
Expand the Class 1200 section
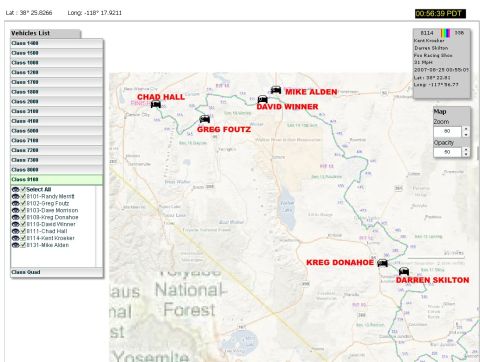57,72
